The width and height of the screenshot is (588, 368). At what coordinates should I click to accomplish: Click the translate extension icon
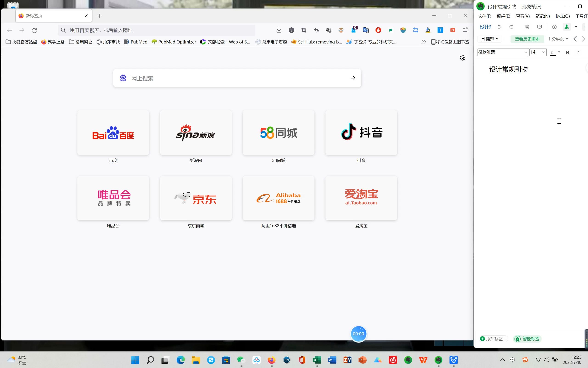tap(366, 30)
